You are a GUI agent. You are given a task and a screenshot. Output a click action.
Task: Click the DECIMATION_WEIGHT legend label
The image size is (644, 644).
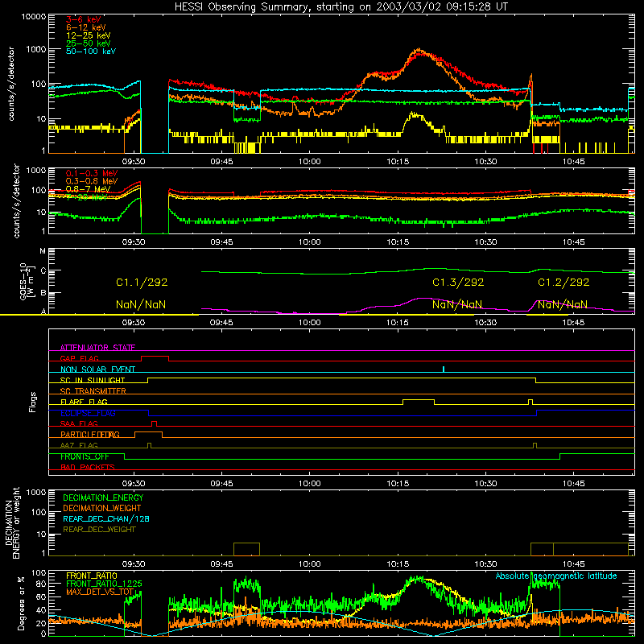[x=102, y=508]
